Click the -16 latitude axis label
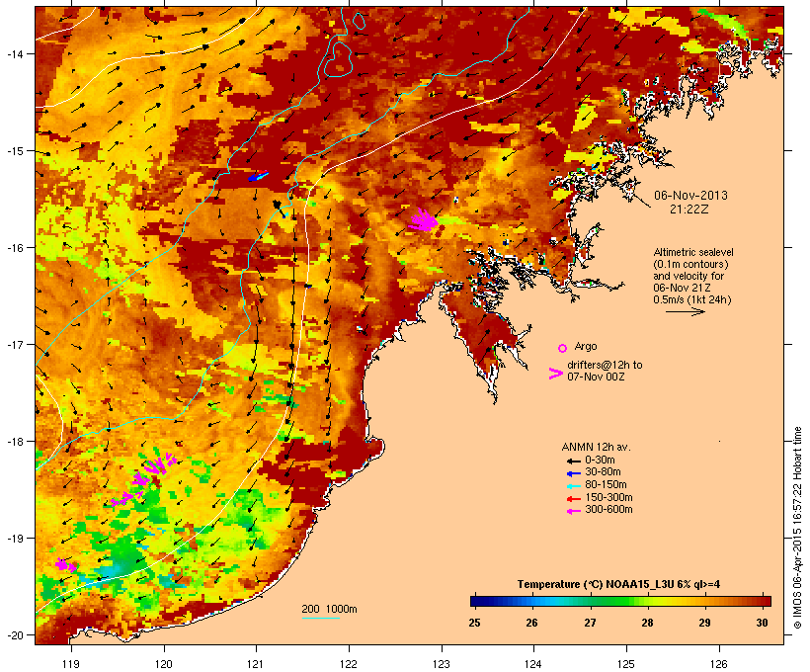Screen dimensions: 810x672 (x=14, y=248)
